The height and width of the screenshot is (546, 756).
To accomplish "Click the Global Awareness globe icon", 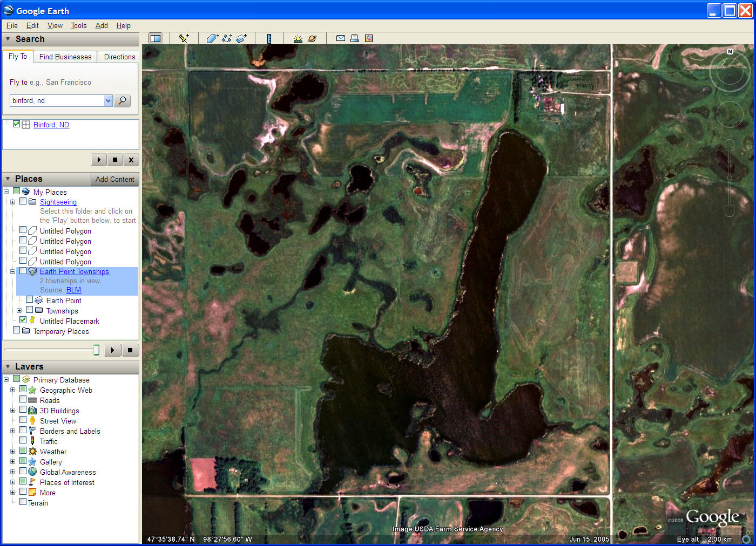I will tap(32, 472).
